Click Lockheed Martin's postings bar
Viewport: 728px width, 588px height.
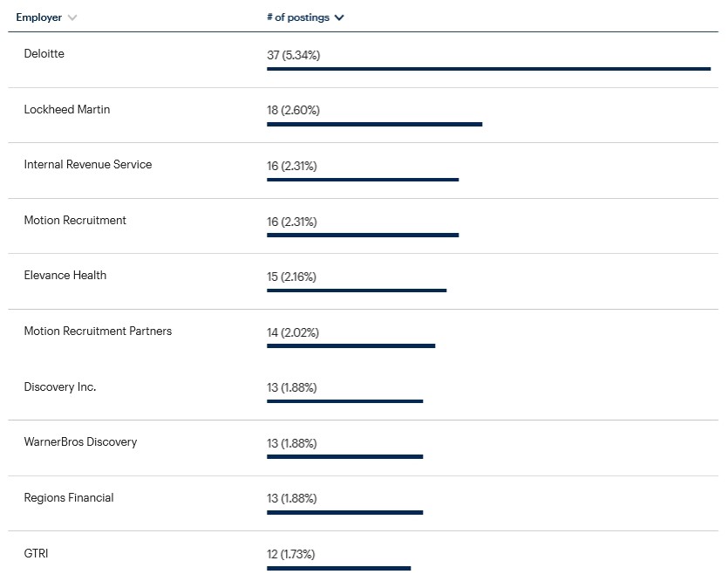click(375, 124)
